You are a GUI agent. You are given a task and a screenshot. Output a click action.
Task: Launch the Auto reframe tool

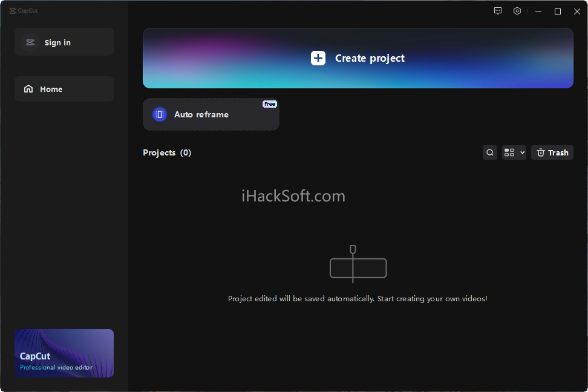pos(211,114)
